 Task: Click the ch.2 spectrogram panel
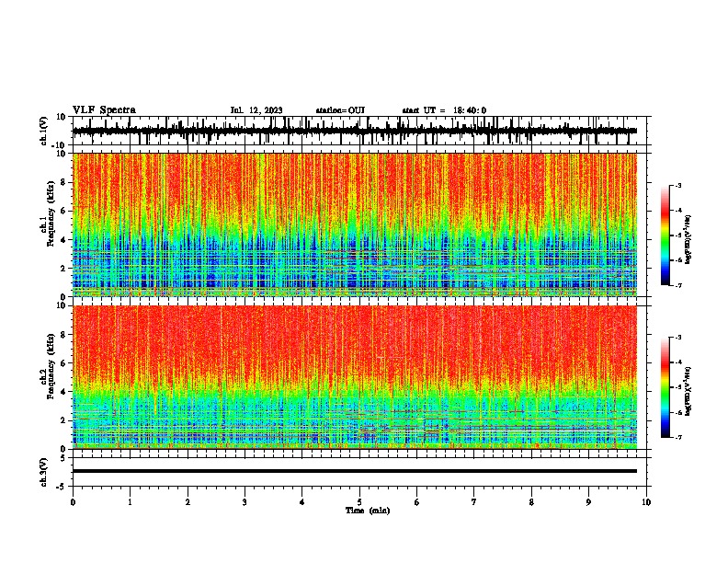tap(355, 377)
